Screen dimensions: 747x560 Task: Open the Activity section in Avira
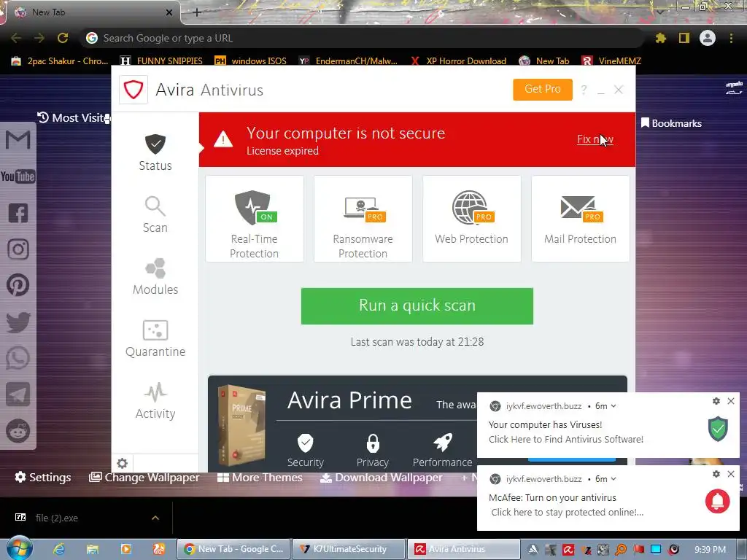click(x=155, y=401)
